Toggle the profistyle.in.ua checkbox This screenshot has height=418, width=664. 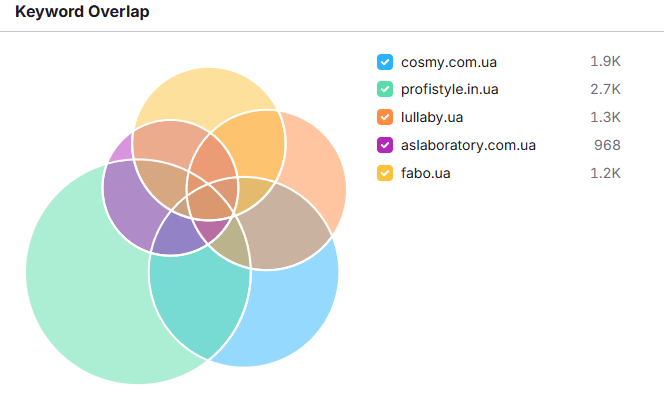385,90
